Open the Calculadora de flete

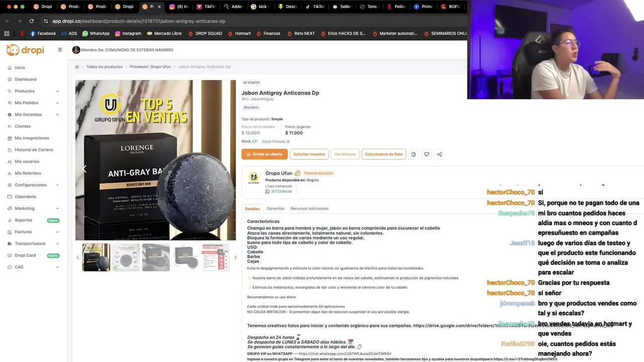[x=384, y=154]
